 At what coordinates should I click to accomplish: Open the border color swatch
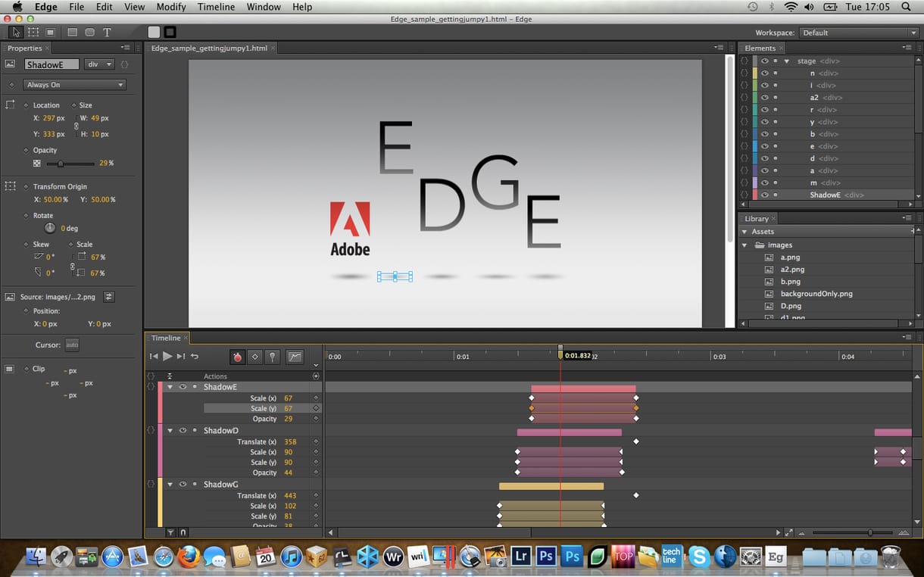(170, 33)
